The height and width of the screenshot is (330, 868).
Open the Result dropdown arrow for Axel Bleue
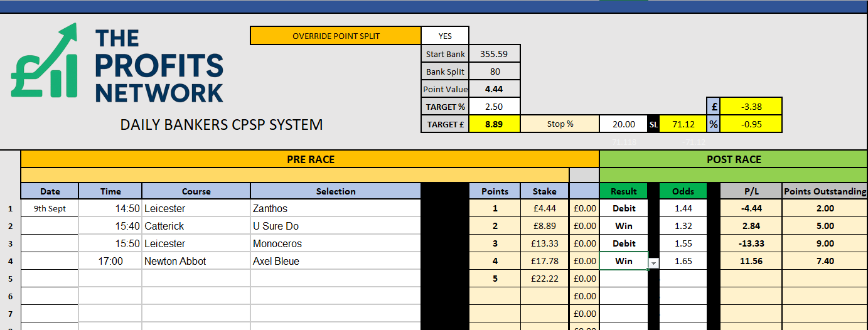[654, 263]
